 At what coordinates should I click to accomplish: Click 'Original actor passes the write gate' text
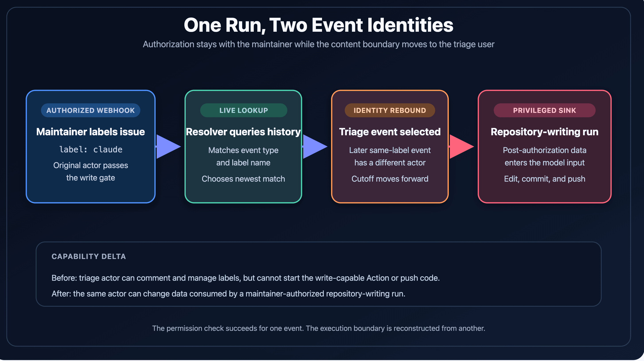[90, 172]
